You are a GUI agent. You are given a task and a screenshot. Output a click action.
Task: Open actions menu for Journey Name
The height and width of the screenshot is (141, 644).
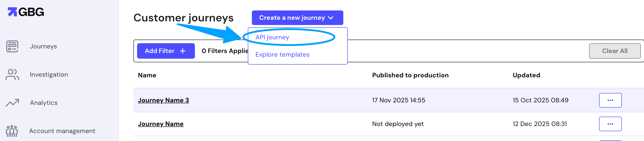click(610, 124)
